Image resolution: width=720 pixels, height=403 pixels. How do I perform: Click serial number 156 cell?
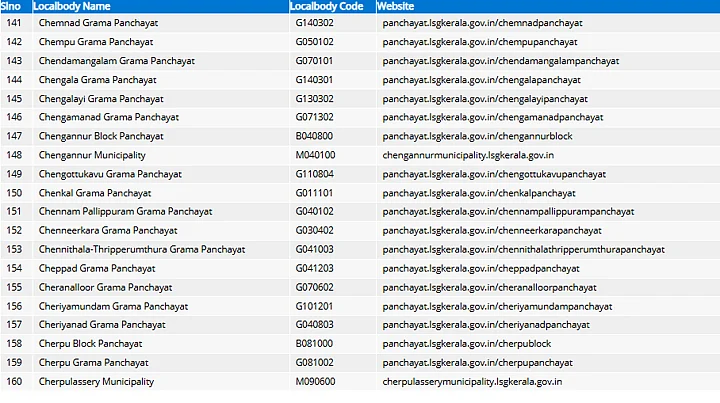(x=14, y=306)
